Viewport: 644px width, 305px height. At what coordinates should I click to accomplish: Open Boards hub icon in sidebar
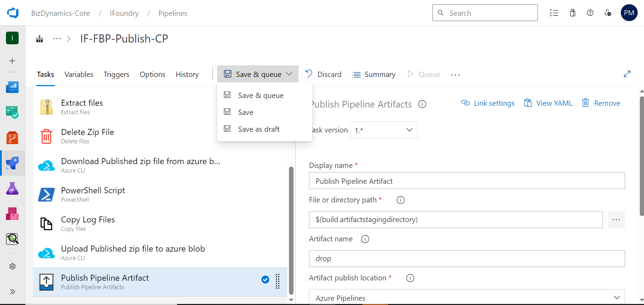point(12,112)
